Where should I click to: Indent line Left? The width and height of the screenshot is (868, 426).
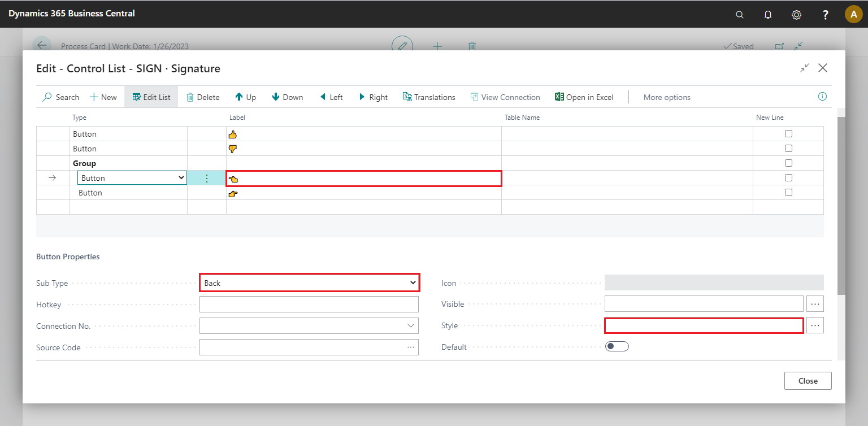pos(331,97)
